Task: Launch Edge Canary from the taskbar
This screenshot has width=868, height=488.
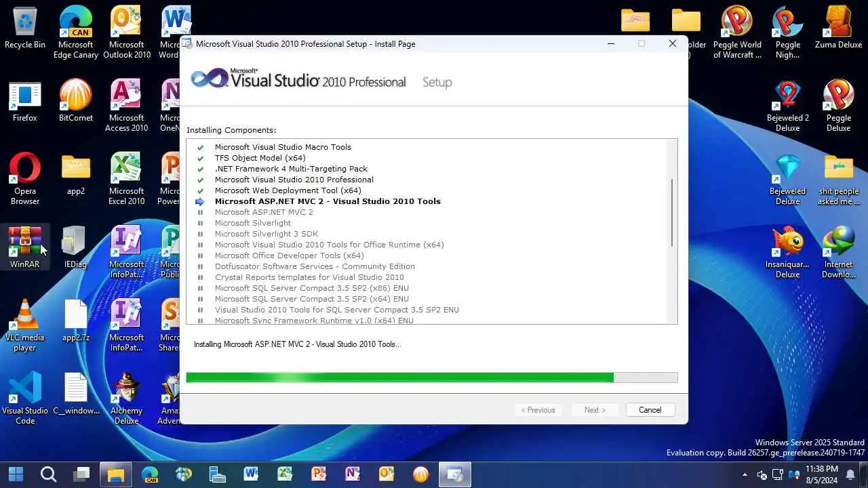Action: (x=150, y=474)
